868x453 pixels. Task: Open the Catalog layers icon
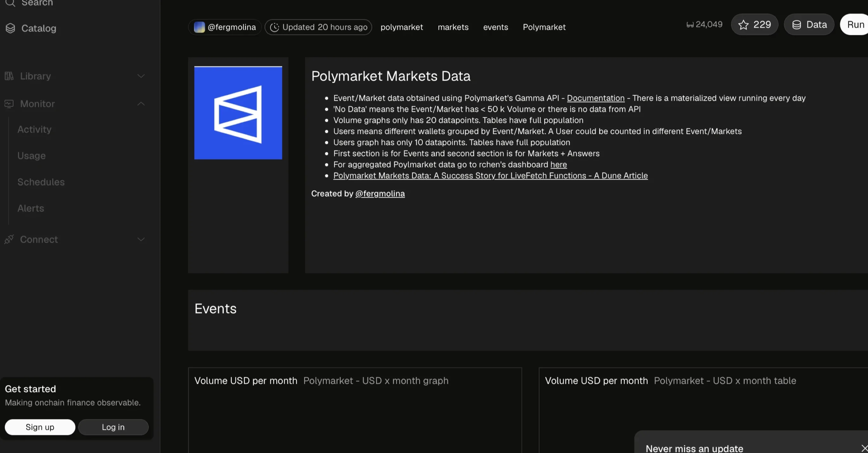tap(10, 28)
